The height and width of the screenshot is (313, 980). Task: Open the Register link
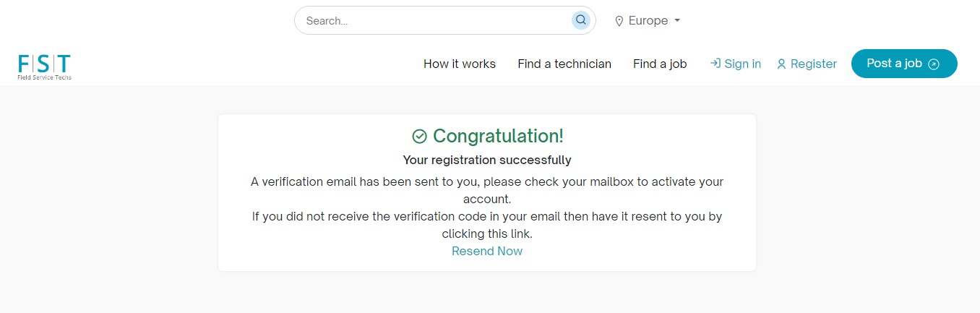pos(813,64)
